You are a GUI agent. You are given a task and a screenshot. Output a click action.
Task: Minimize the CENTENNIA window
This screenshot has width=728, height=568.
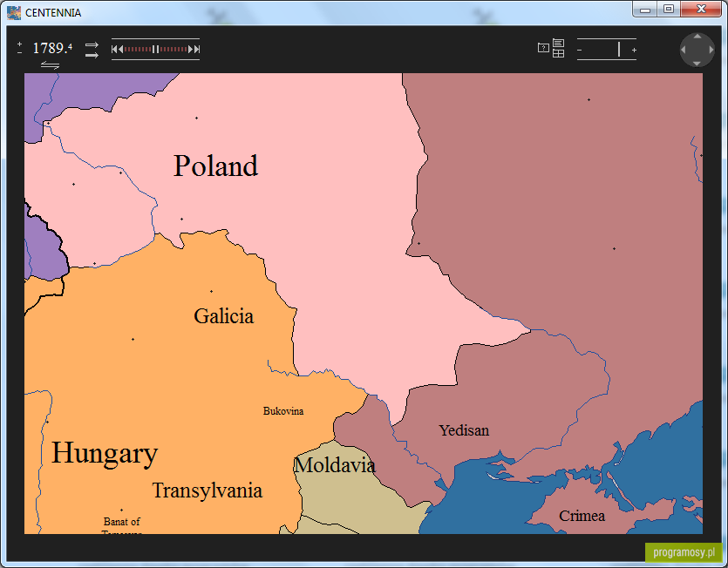tap(645, 10)
